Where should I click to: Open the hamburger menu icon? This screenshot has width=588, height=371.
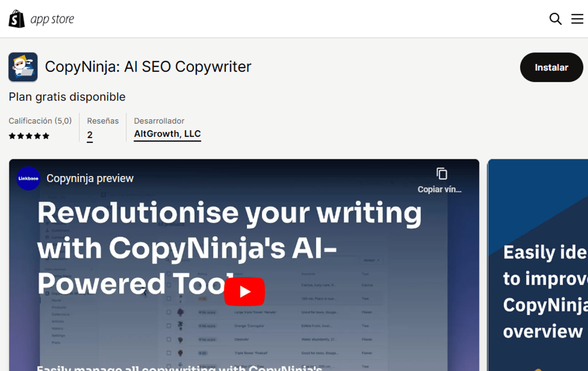coord(577,19)
